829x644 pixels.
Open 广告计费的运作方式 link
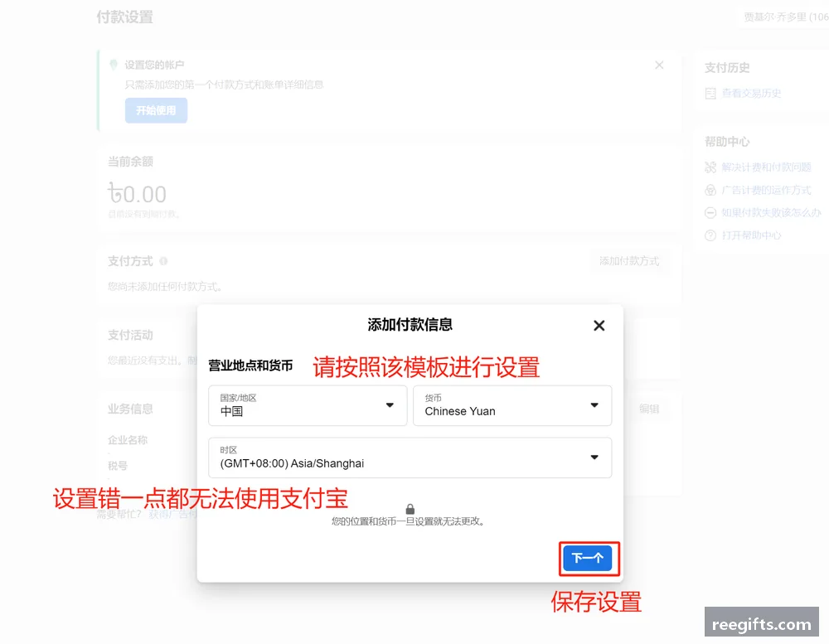[x=766, y=191]
